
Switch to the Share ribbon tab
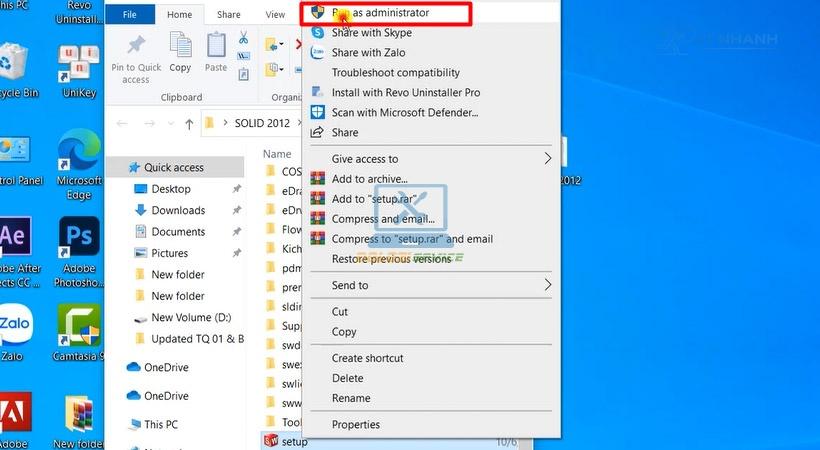[x=228, y=15]
